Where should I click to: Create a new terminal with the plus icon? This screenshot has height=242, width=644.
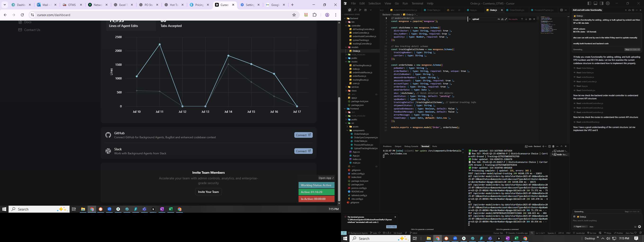543,146
